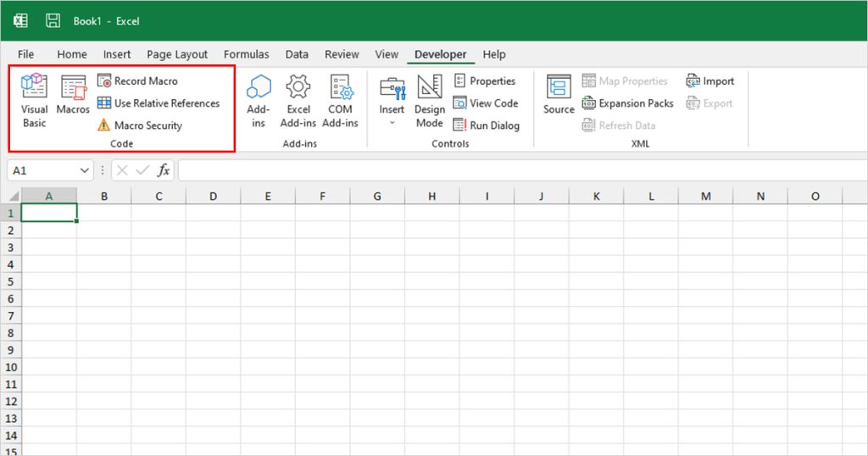Select the Data tab
Screen dimensions: 868x456
pos(297,54)
